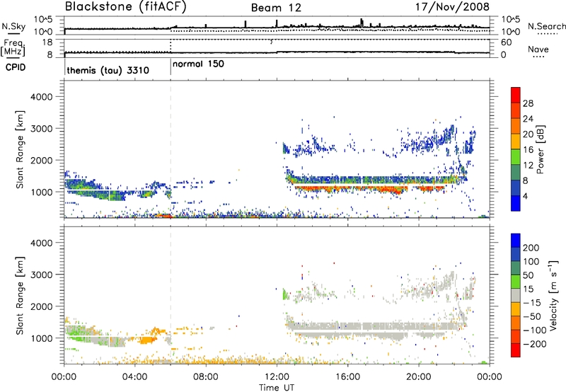Click the 'Power [dB]' colorbar title

point(541,149)
